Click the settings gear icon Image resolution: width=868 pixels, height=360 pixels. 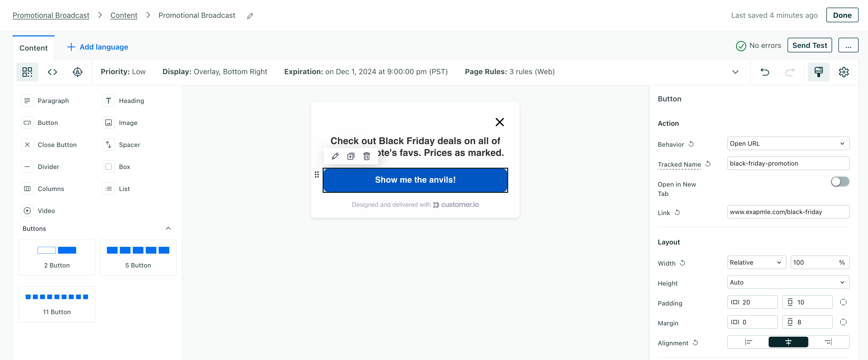[844, 72]
